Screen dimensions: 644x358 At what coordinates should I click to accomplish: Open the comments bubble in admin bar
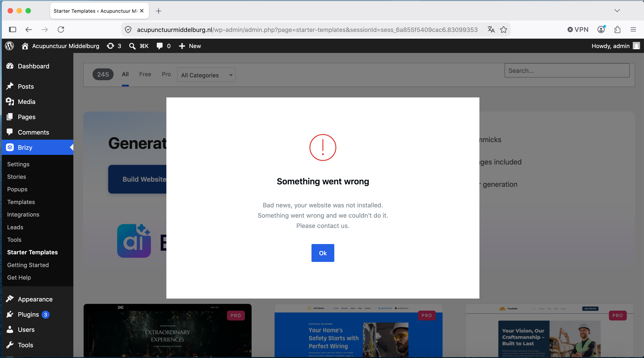pos(163,46)
